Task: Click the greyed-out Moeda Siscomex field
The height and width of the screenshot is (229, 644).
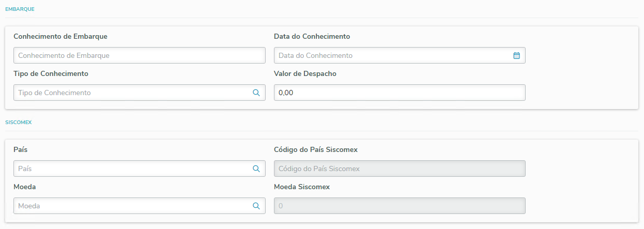Action: [x=399, y=206]
